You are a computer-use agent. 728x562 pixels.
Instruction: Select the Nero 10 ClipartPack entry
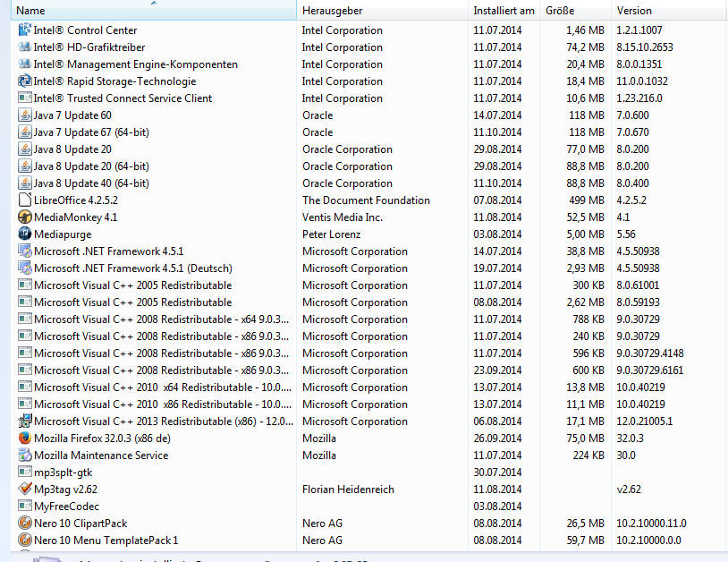point(80,524)
